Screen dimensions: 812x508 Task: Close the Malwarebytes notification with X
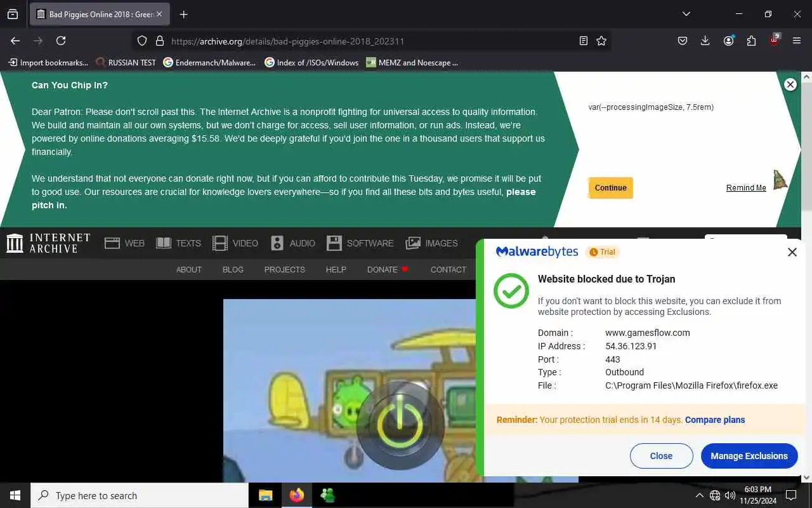[x=792, y=252]
